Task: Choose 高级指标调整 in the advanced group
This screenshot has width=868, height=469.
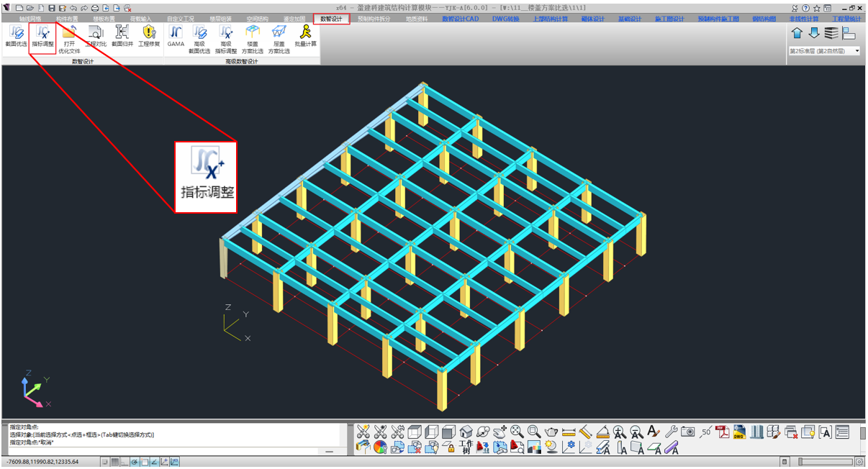Action: pyautogui.click(x=226, y=40)
